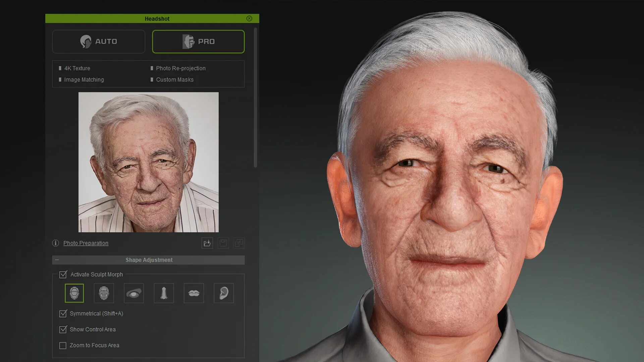Click the load photo folder icon
Screen dimensions: 644x362
coord(207,243)
